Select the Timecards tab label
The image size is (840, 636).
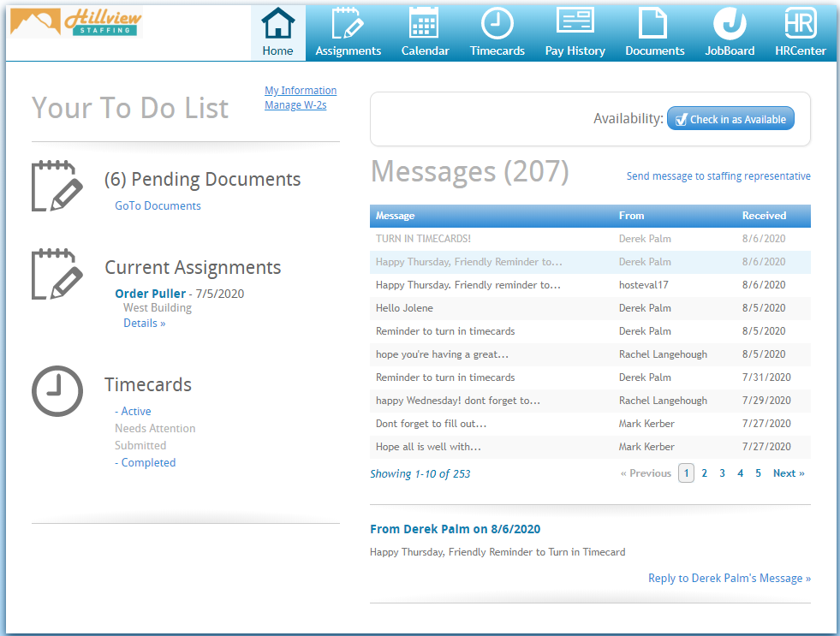pyautogui.click(x=497, y=51)
